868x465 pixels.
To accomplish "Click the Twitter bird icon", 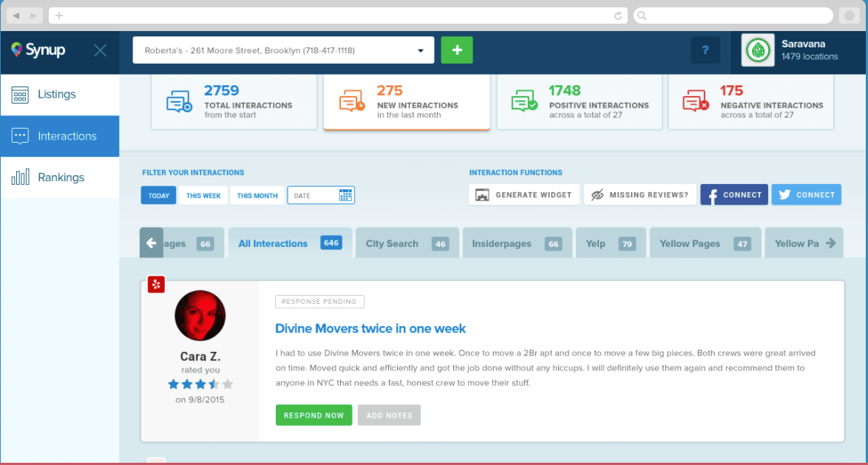I will tap(784, 195).
